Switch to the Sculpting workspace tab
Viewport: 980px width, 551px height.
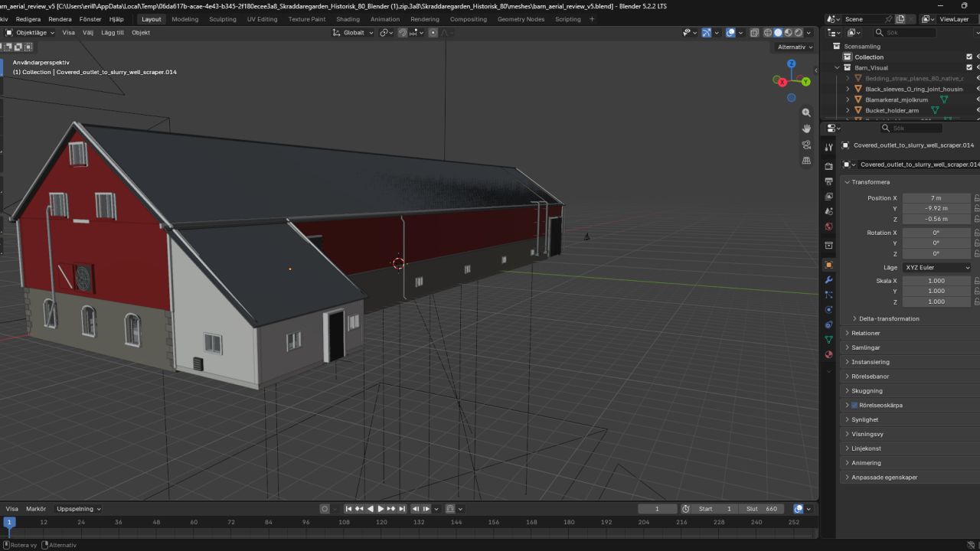coord(223,19)
